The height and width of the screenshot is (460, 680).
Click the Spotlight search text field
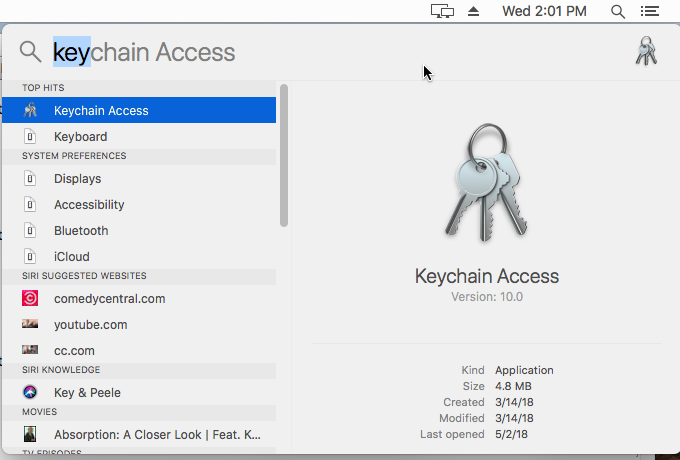[x=300, y=52]
